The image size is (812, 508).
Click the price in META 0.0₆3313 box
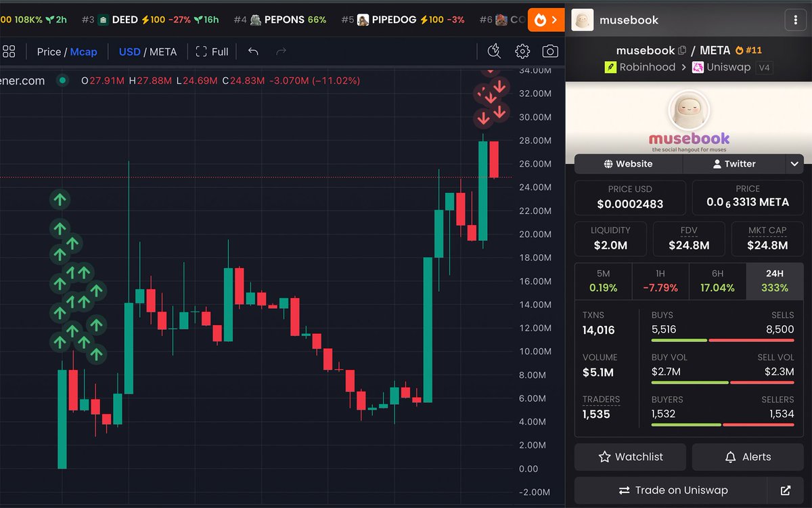click(x=748, y=197)
